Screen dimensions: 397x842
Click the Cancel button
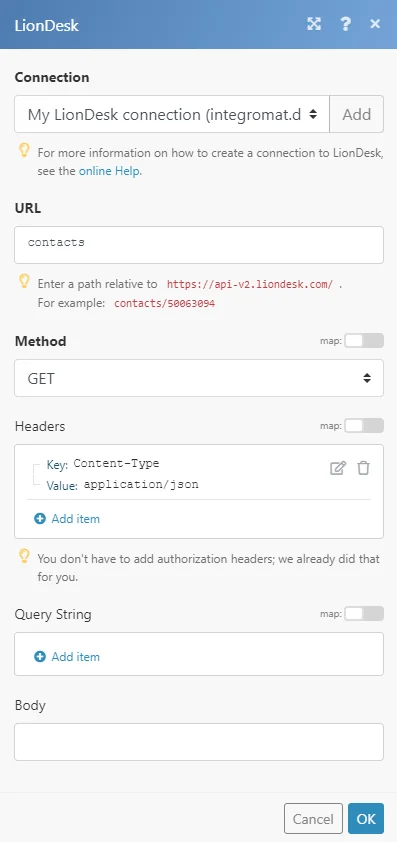point(313,818)
